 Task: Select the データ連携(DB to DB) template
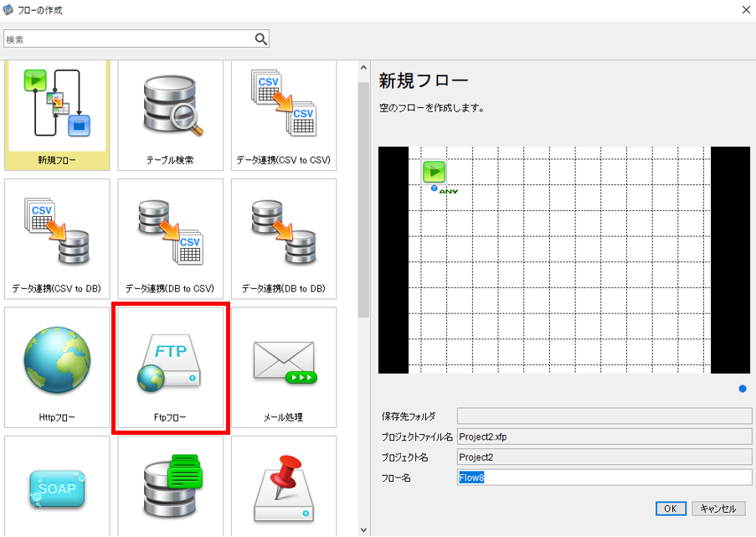click(x=284, y=239)
